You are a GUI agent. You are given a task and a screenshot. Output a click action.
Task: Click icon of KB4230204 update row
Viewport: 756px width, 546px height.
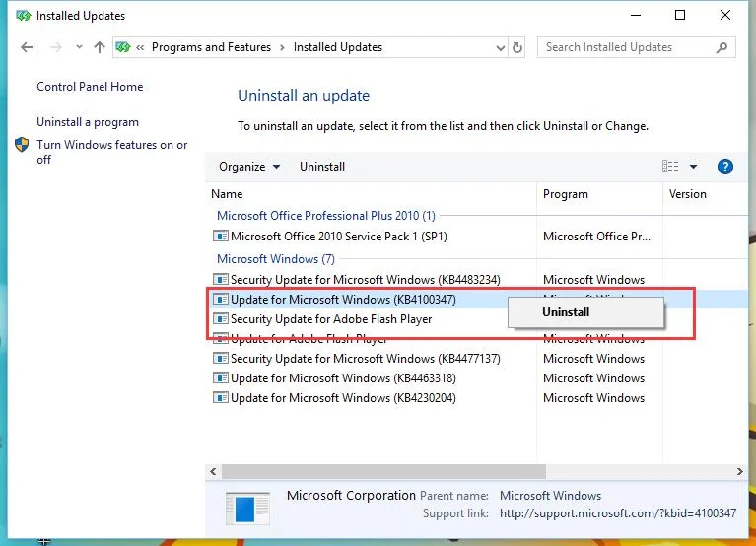point(221,398)
